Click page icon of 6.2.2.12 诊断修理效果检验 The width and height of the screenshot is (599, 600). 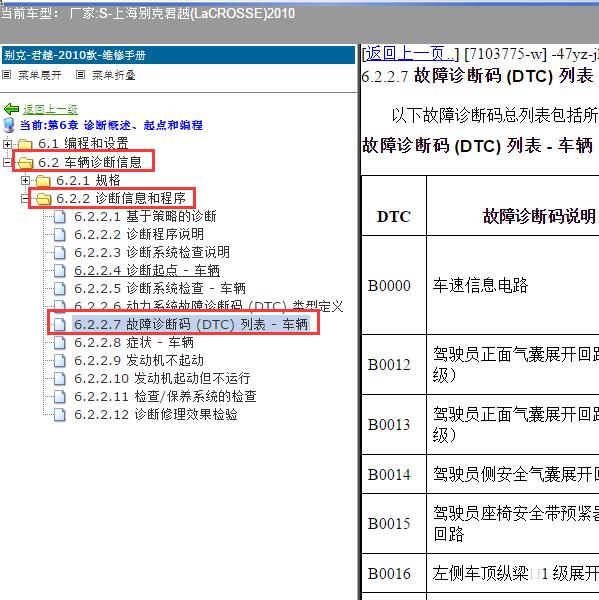tap(59, 414)
